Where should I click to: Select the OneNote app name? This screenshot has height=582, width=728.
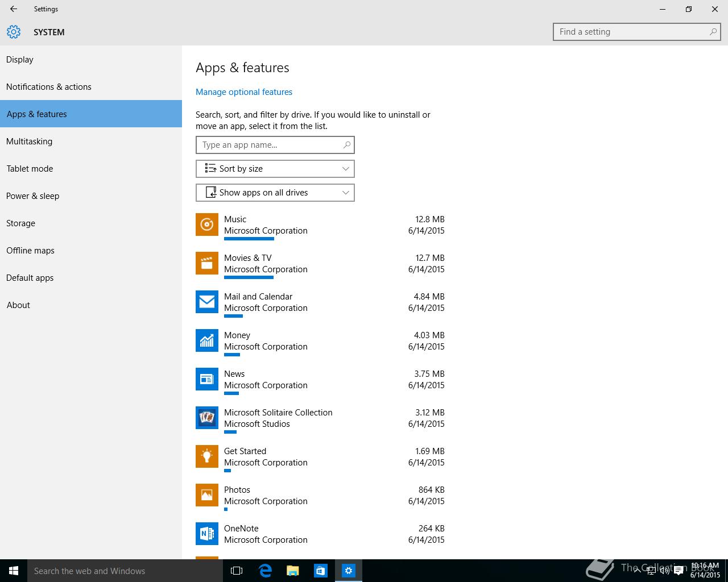tap(241, 529)
